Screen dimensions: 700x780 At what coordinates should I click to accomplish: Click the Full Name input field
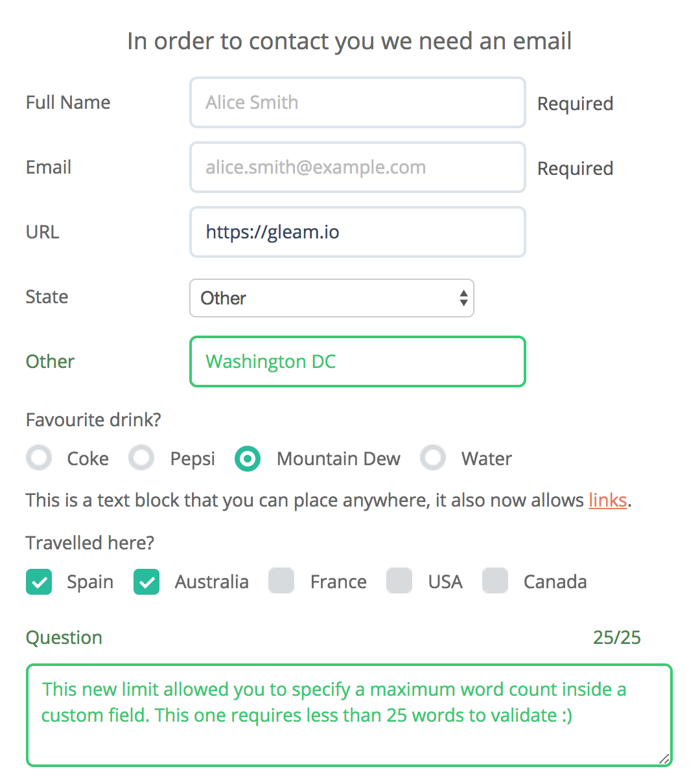356,102
